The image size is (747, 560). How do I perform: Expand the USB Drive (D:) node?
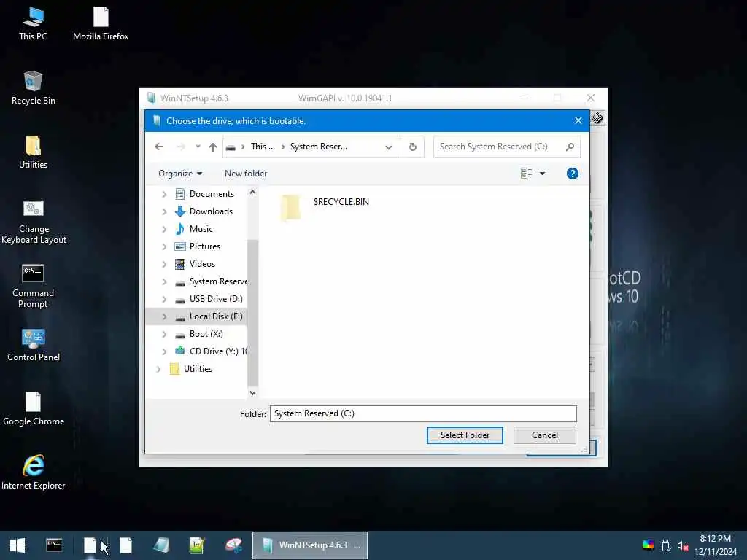pos(164,299)
